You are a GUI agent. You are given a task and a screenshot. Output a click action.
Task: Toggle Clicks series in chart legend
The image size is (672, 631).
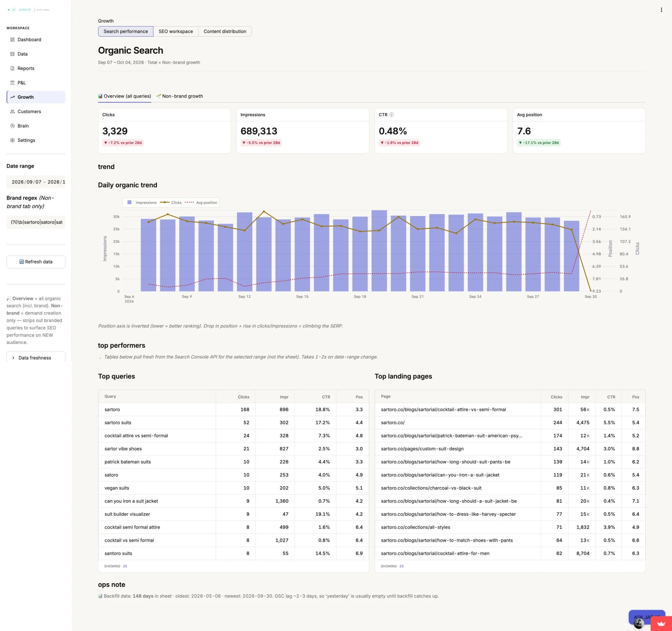[171, 203]
